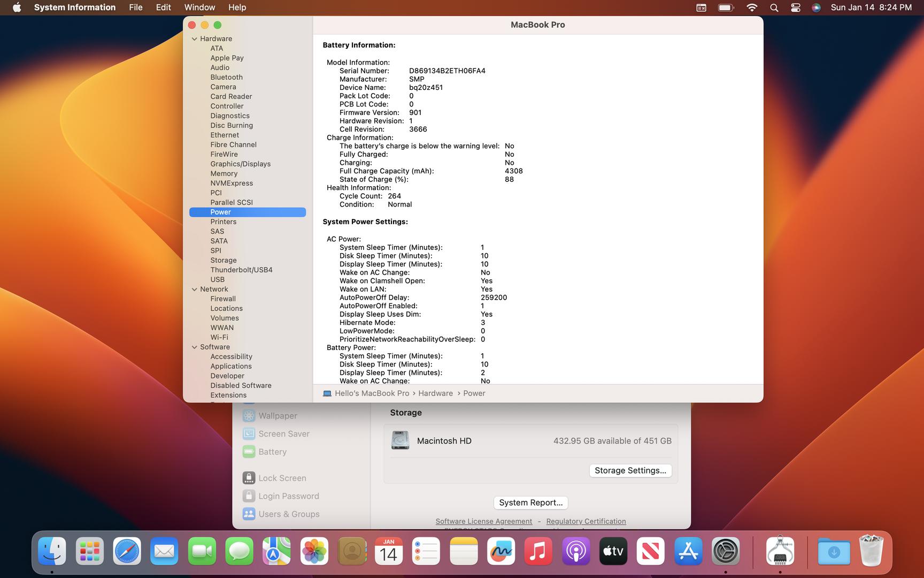Select Storage in Hardware sidebar
Screen dimensions: 924x578
coord(223,260)
